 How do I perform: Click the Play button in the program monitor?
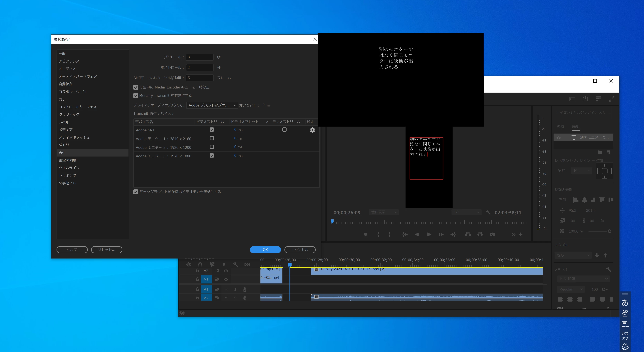(x=429, y=235)
